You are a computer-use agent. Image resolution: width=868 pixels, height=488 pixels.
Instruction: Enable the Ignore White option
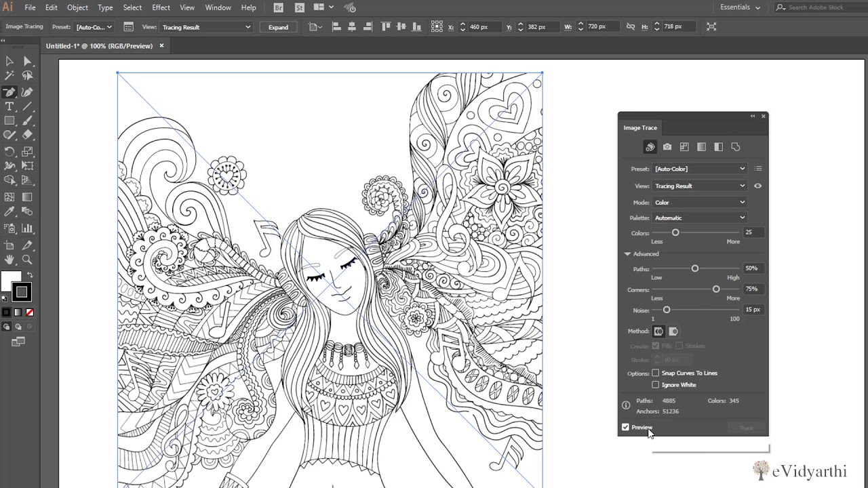click(656, 385)
